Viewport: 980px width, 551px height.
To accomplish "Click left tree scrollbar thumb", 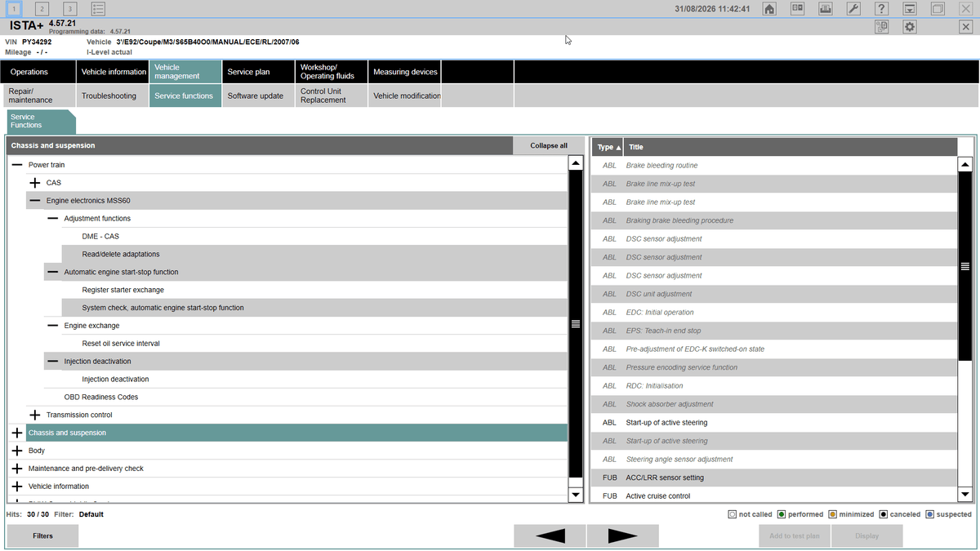I will click(x=576, y=324).
